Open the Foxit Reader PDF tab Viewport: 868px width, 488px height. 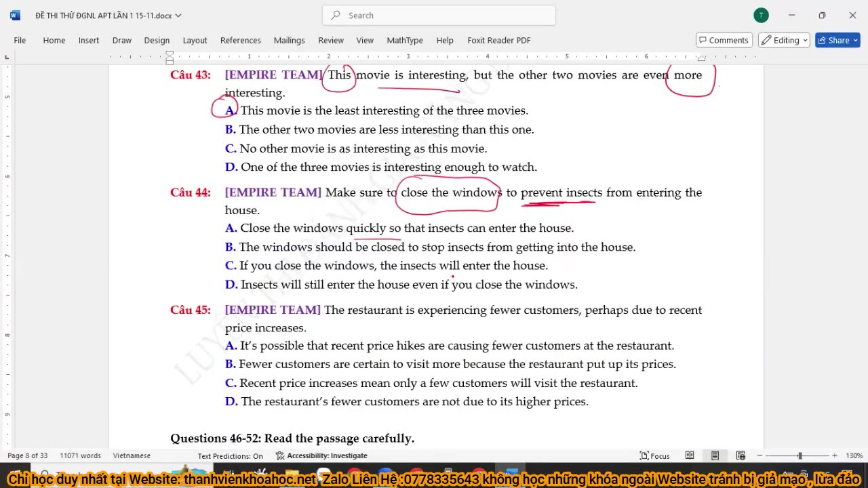pos(499,40)
